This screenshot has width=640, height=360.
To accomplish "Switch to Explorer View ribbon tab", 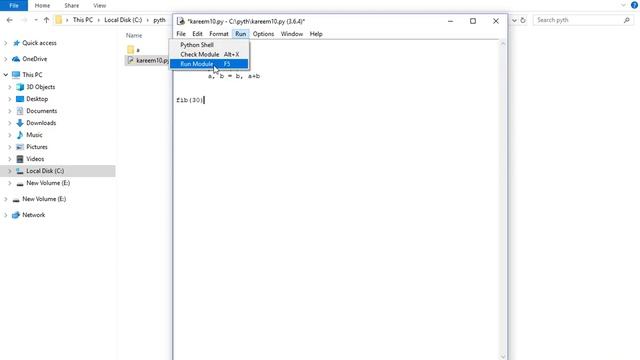I will pyautogui.click(x=100, y=6).
